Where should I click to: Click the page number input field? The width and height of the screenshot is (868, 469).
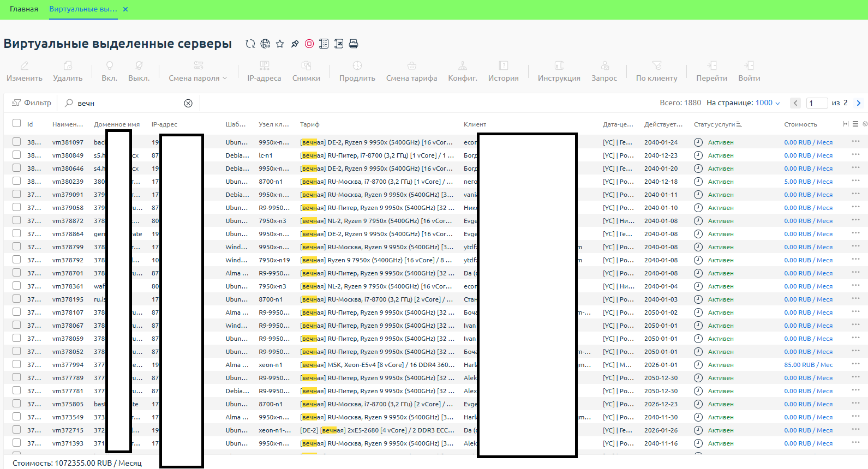[x=817, y=103]
